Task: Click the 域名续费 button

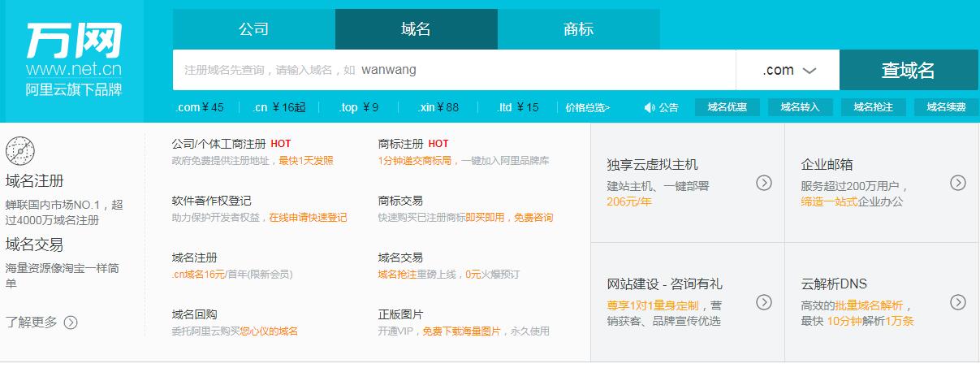Action: (947, 107)
